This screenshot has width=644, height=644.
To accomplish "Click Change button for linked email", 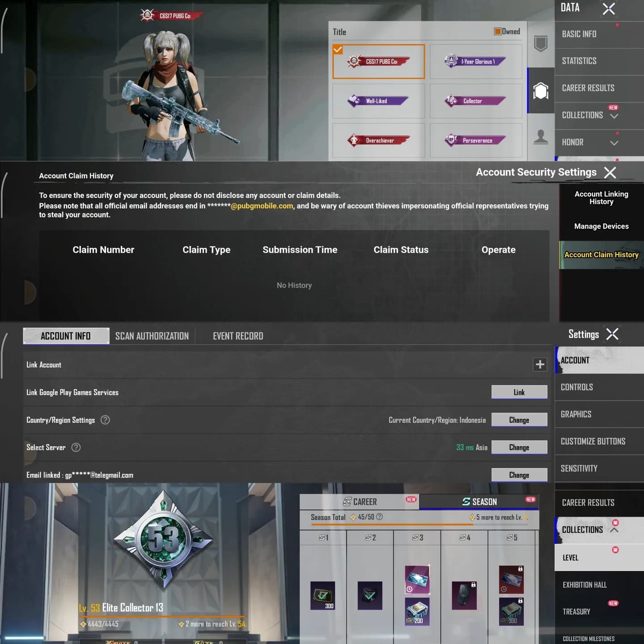I will pos(519,475).
